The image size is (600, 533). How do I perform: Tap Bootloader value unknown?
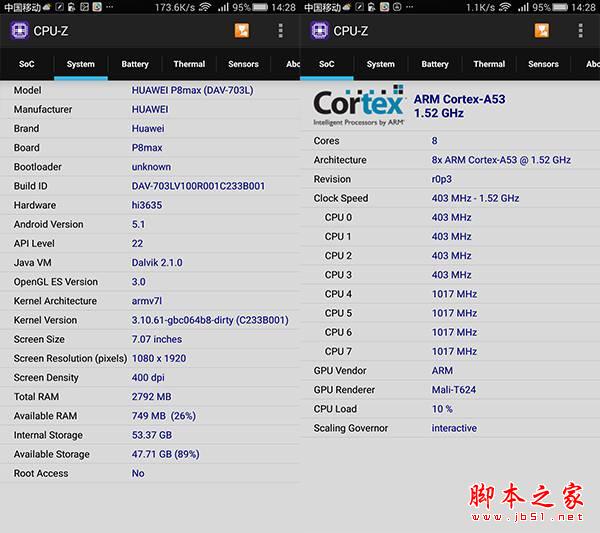click(x=151, y=167)
